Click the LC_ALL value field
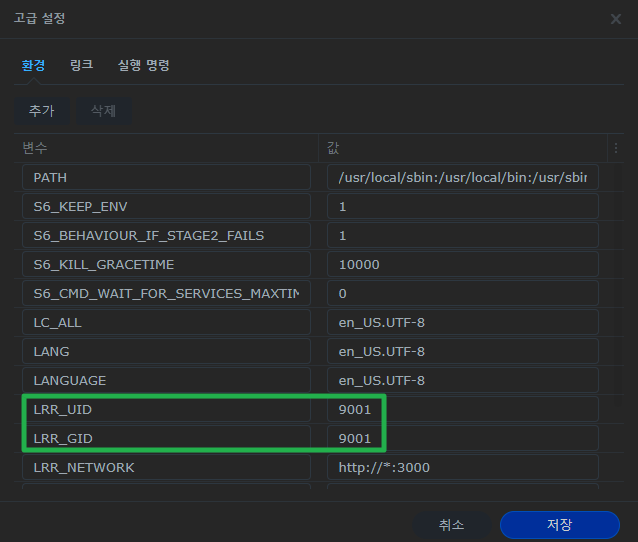The width and height of the screenshot is (638, 542). click(462, 323)
